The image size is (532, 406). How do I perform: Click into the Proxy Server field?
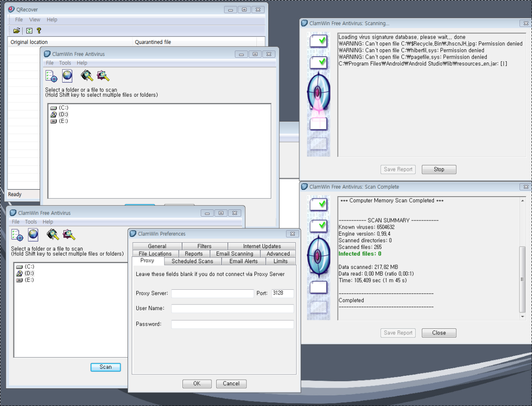pyautogui.click(x=212, y=293)
